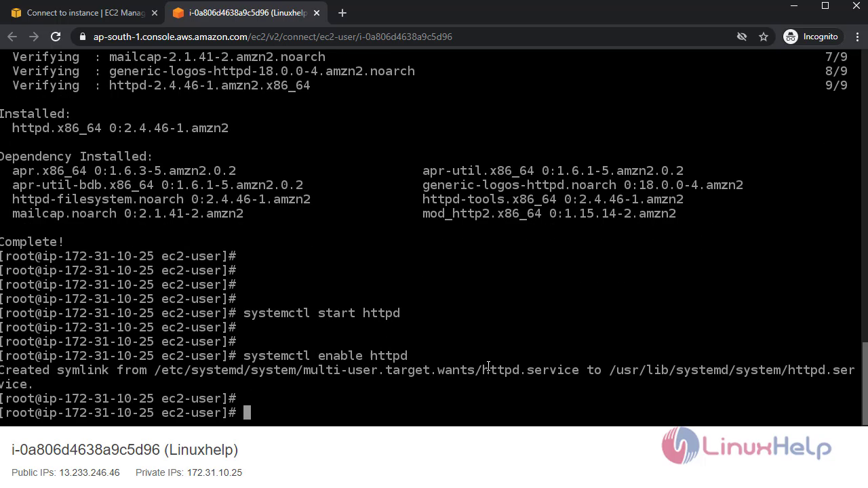Go forward to next page
Viewport: 868px width, 488px height.
coord(34,37)
